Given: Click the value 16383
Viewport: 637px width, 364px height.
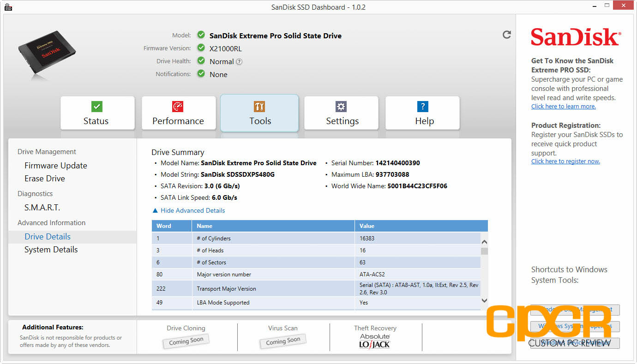Looking at the screenshot, I should click(x=367, y=239).
